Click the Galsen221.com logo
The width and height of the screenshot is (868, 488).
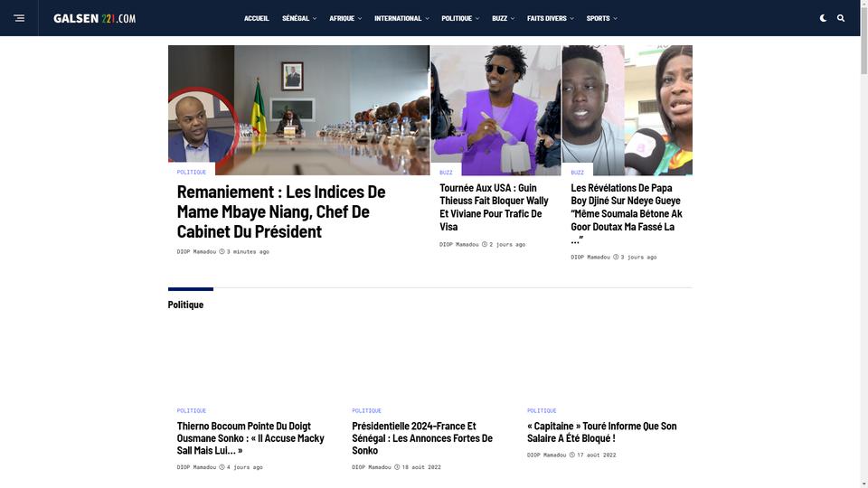(95, 18)
